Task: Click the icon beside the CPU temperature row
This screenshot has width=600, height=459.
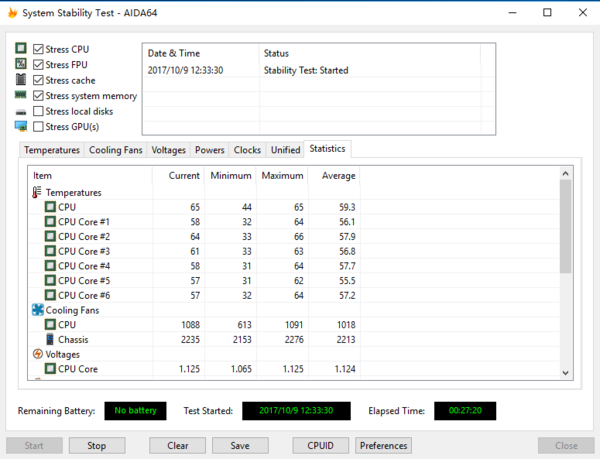Action: tap(50, 207)
